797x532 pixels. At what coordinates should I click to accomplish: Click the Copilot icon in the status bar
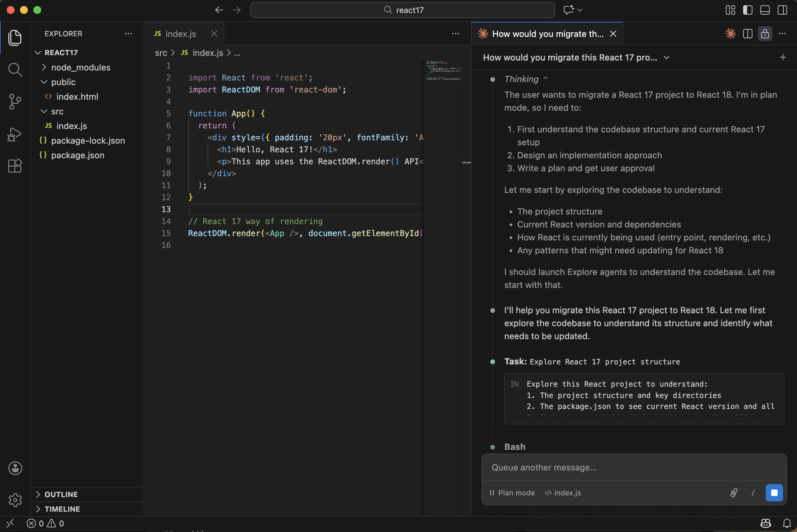(765, 523)
